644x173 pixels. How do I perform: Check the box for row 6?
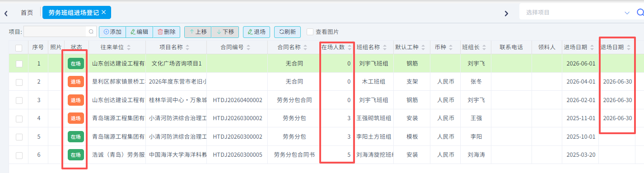pyautogui.click(x=19, y=155)
